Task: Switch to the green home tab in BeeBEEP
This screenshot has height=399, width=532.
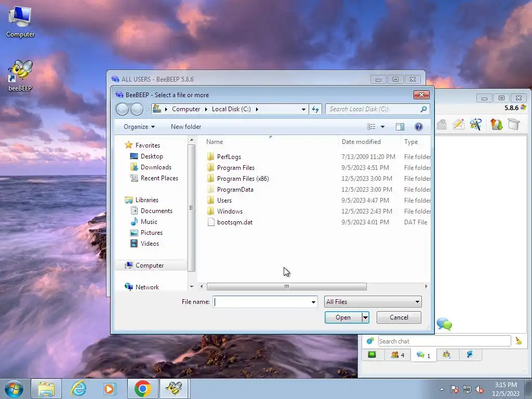Action: tap(372, 355)
